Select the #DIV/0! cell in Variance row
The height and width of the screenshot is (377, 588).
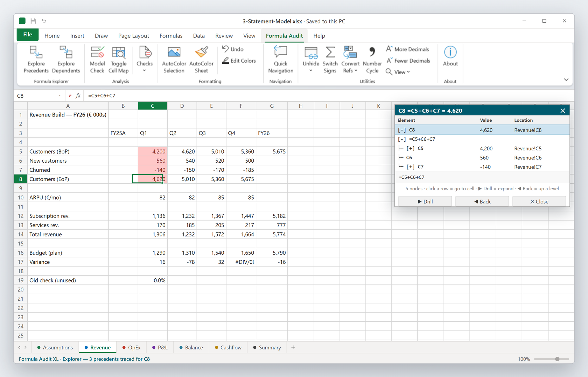241,262
